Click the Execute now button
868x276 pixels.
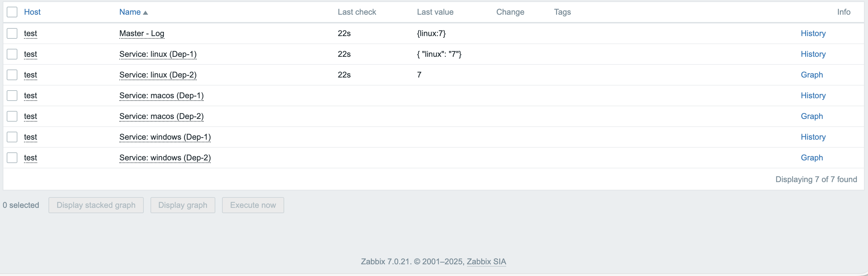click(x=253, y=205)
